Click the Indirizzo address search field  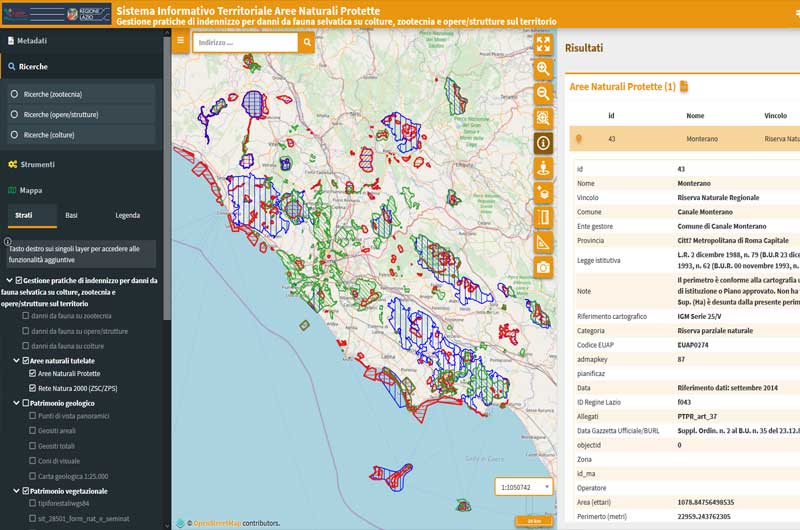[x=245, y=42]
